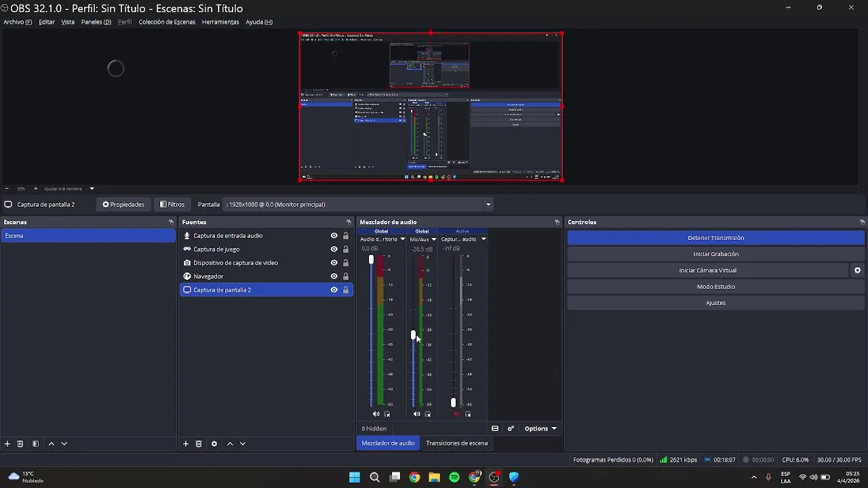Open source properties gear in Fuentes
The image size is (868, 488).
click(x=214, y=444)
